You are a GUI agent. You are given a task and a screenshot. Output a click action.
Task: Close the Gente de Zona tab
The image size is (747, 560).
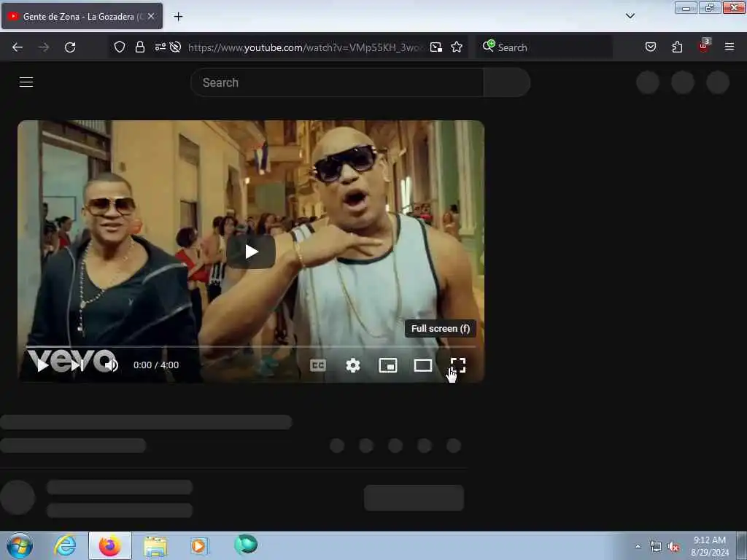151,16
